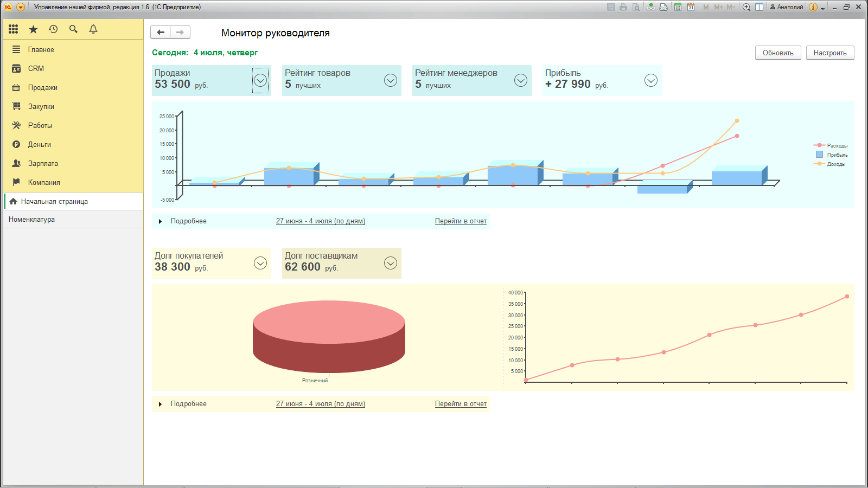Viewport: 868px width, 488px height.
Task: Select Номенклатура tab
Action: click(x=73, y=219)
